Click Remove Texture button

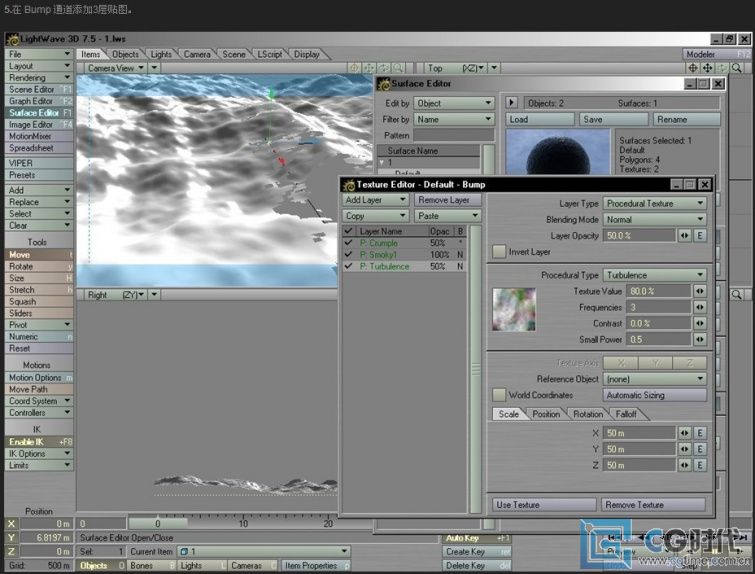653,505
